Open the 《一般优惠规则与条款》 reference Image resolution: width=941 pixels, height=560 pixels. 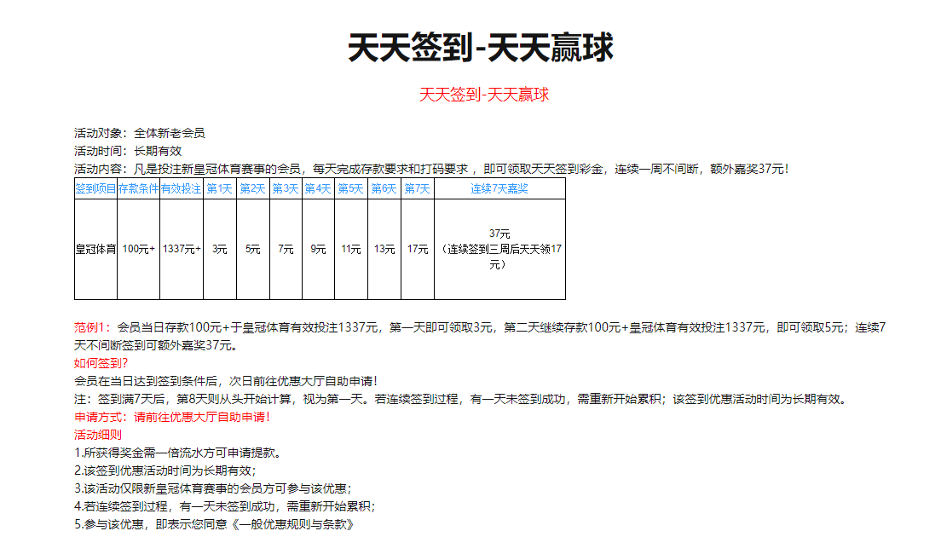pos(293,524)
